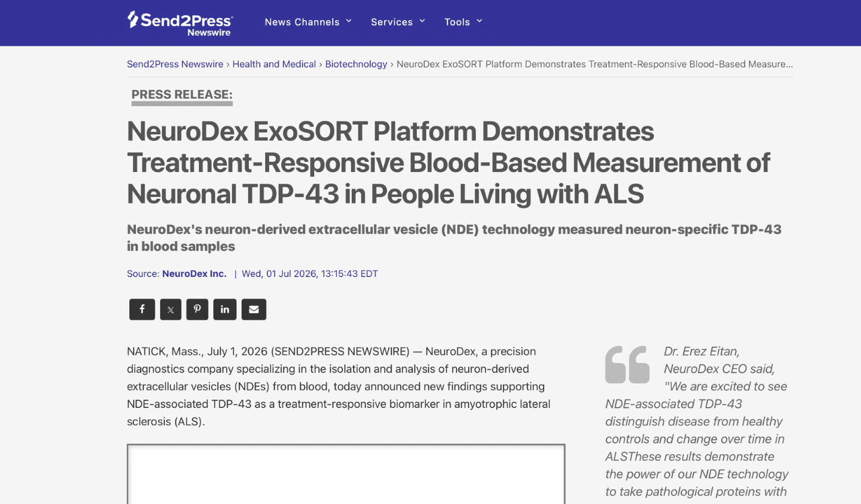Image resolution: width=861 pixels, height=504 pixels.
Task: Click subheading about NDE technology measuring TDP-43
Action: tap(454, 238)
